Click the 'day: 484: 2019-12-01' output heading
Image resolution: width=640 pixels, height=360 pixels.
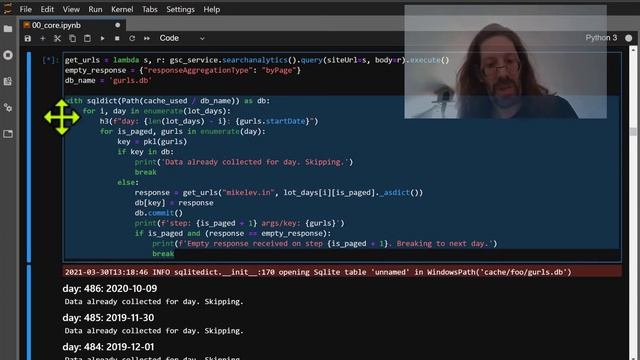[x=108, y=347]
